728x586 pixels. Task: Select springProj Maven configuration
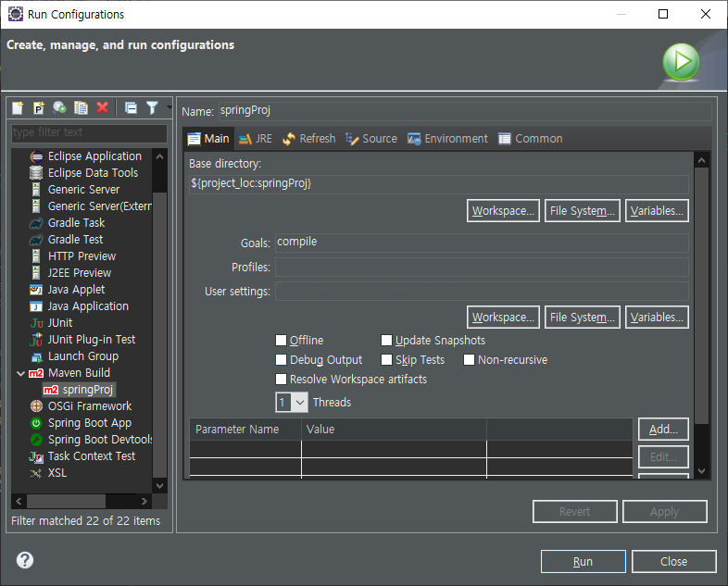click(79, 390)
